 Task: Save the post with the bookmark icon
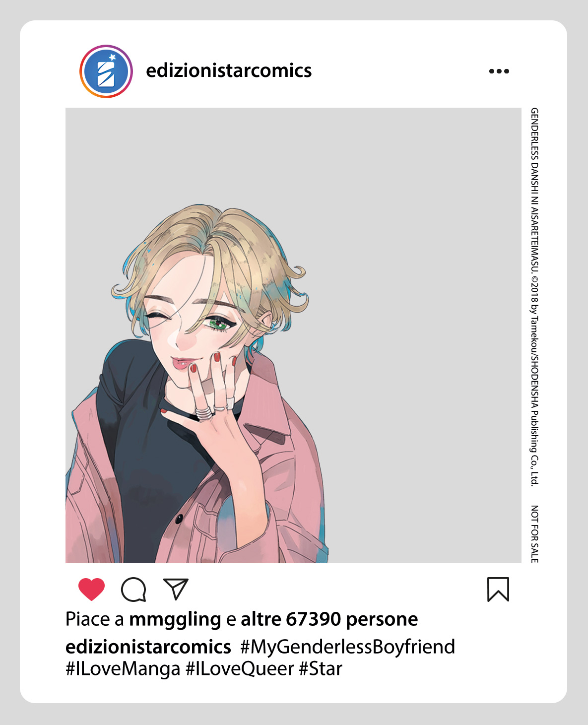(498, 589)
